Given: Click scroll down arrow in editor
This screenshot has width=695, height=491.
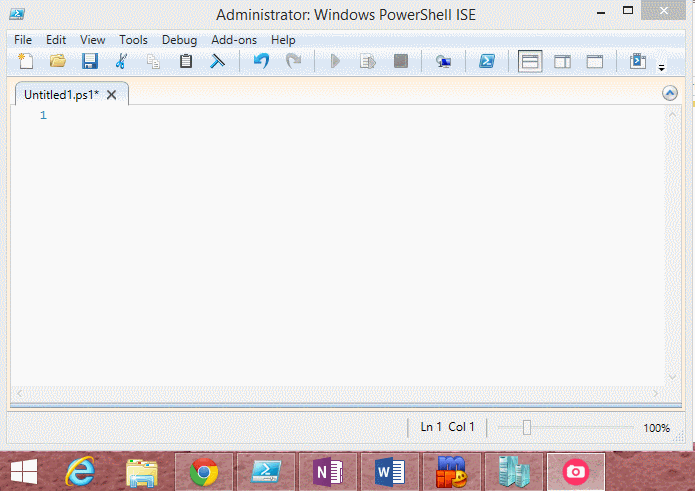Looking at the screenshot, I should [672, 377].
